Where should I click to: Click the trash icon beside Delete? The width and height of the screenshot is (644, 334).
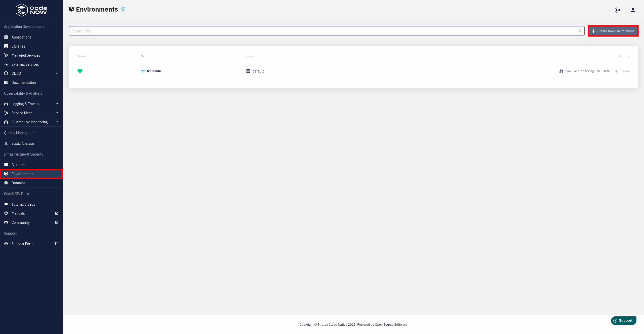click(x=616, y=71)
